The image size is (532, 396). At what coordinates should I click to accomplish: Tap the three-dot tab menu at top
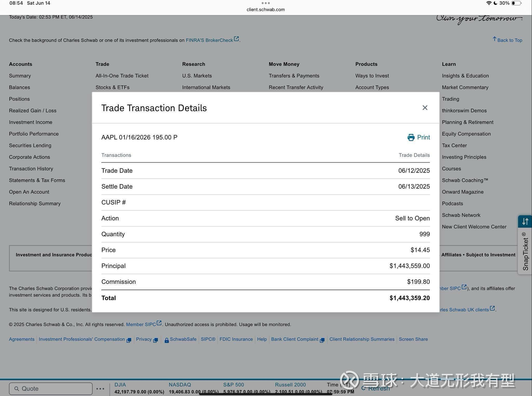click(x=265, y=3)
